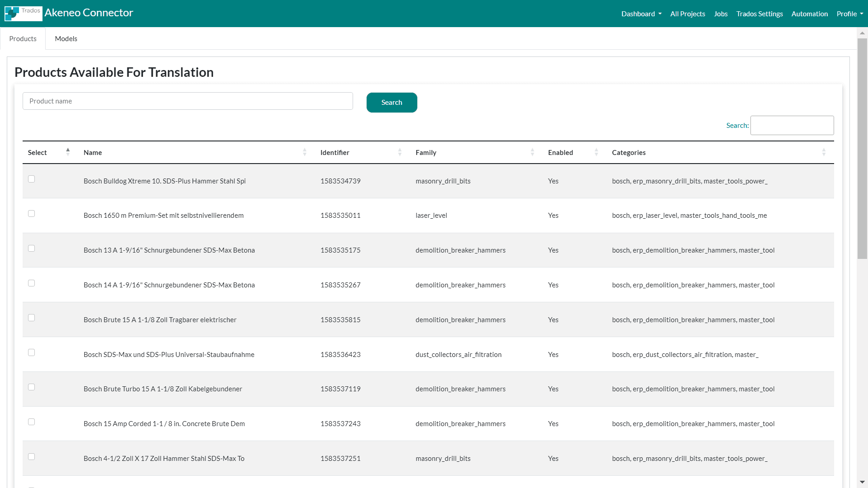Click the laser_level family cell
Screen dimensions: 868x488
click(431, 216)
